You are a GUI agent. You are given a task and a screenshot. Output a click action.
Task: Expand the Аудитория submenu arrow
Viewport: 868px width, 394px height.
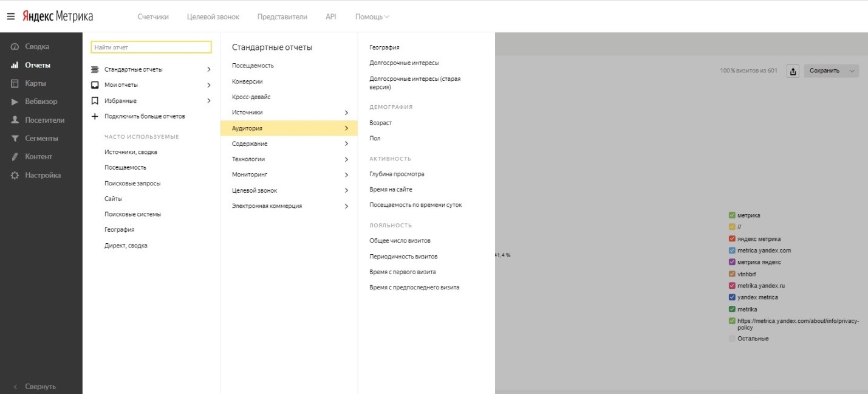pos(346,128)
